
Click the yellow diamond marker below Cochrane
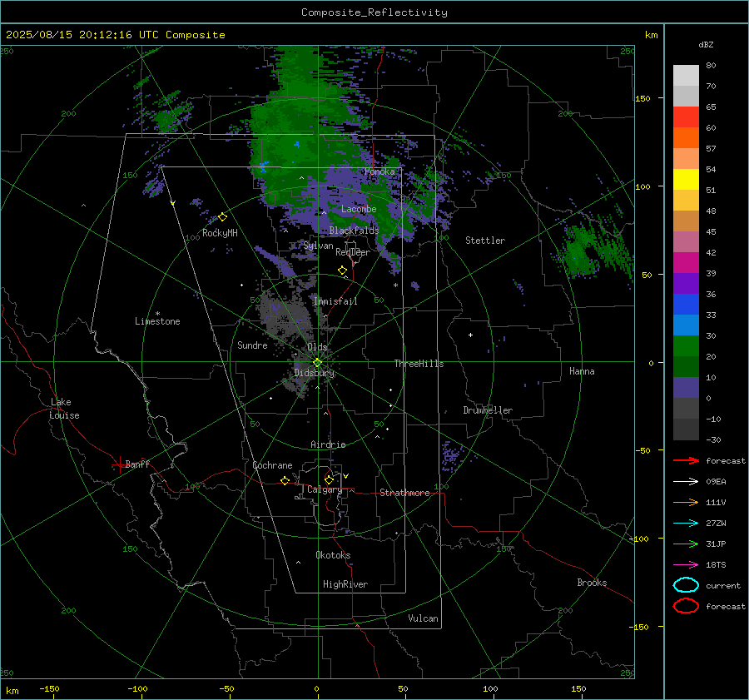click(x=285, y=481)
